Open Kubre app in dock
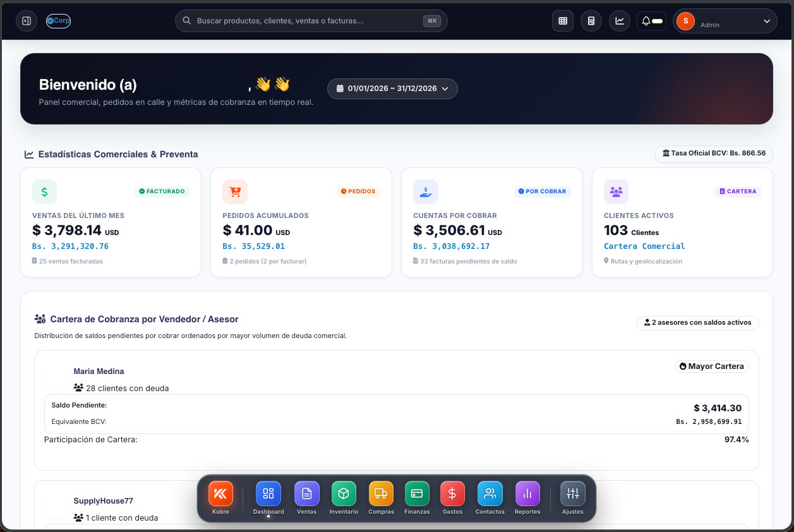The width and height of the screenshot is (794, 532). coord(221,498)
